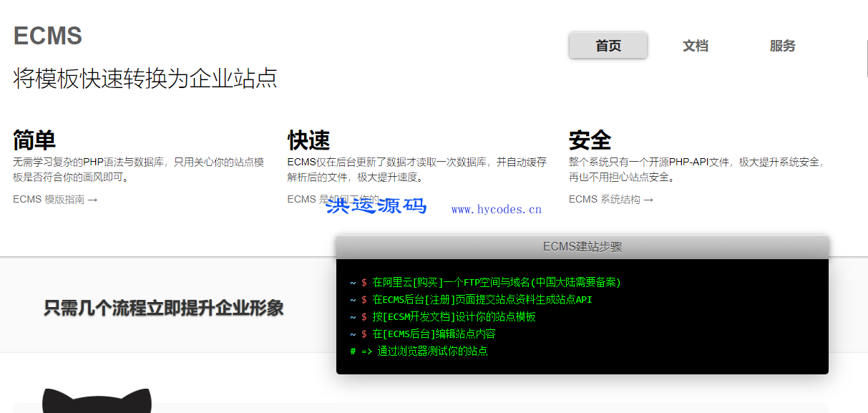
Task: Click heading 只需几个流程立即提升企业形象
Action: coord(164,308)
